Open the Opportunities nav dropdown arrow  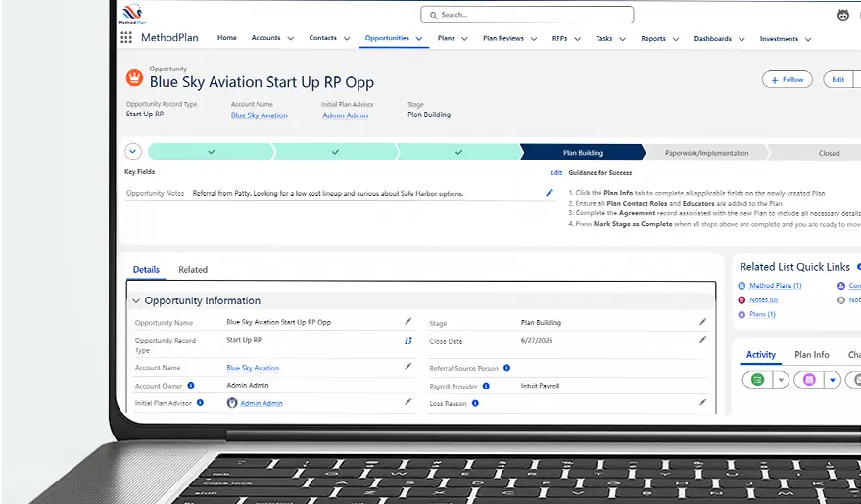point(419,38)
